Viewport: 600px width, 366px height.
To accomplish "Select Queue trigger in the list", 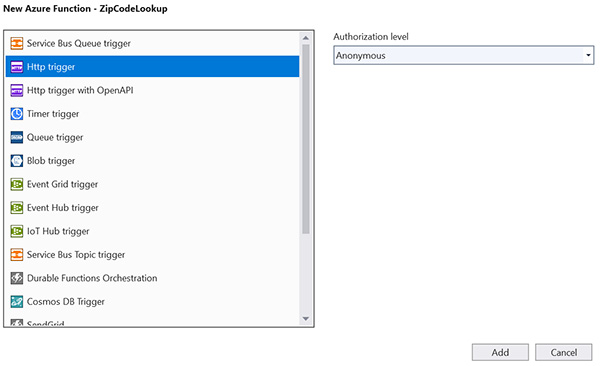I will point(152,137).
